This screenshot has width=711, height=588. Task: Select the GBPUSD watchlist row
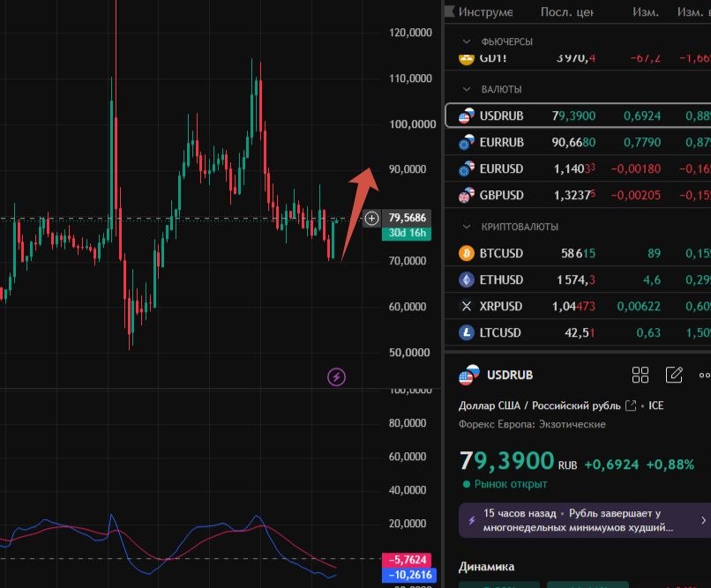click(x=578, y=195)
